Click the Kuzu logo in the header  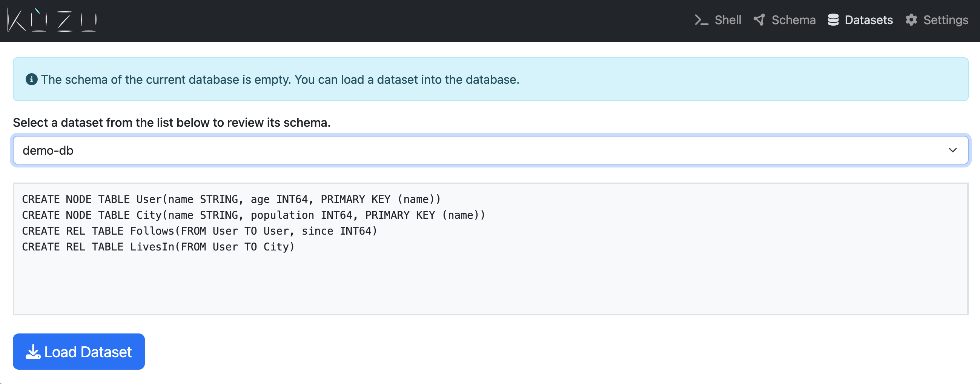(x=52, y=20)
